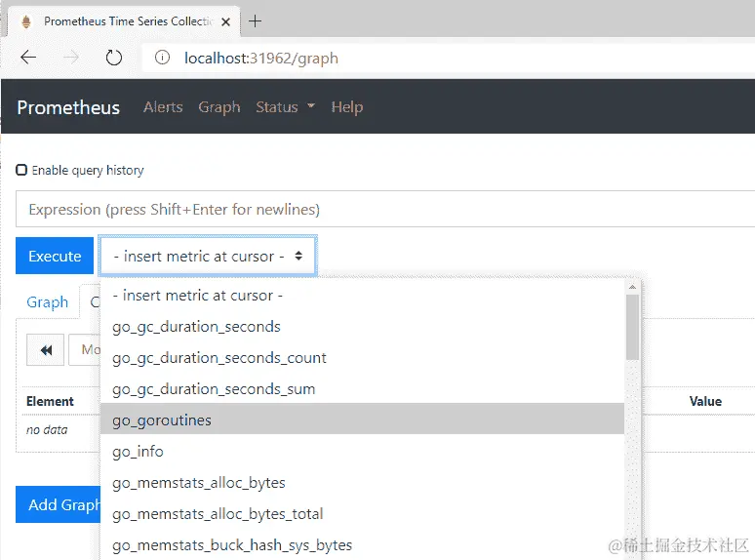Open Graph link in navigation bar
The height and width of the screenshot is (560, 755).
219,106
